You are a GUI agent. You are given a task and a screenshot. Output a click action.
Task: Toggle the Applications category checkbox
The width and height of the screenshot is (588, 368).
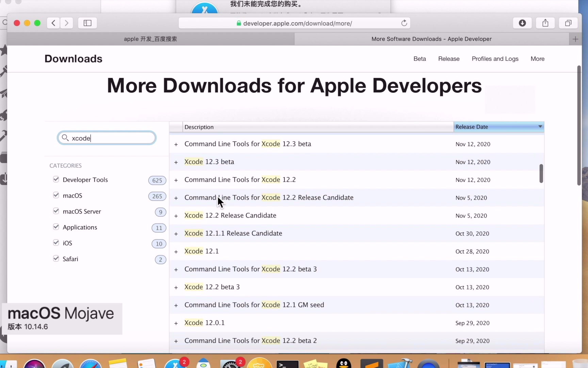point(56,227)
